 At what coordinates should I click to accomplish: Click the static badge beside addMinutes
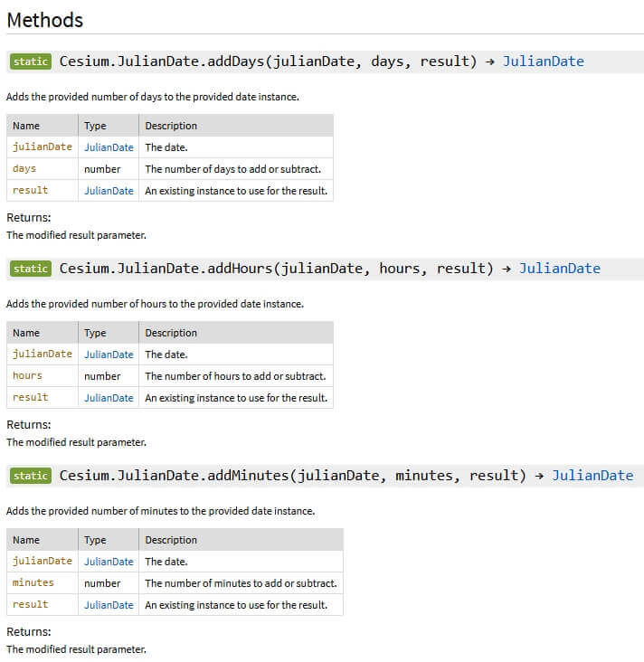(x=31, y=476)
